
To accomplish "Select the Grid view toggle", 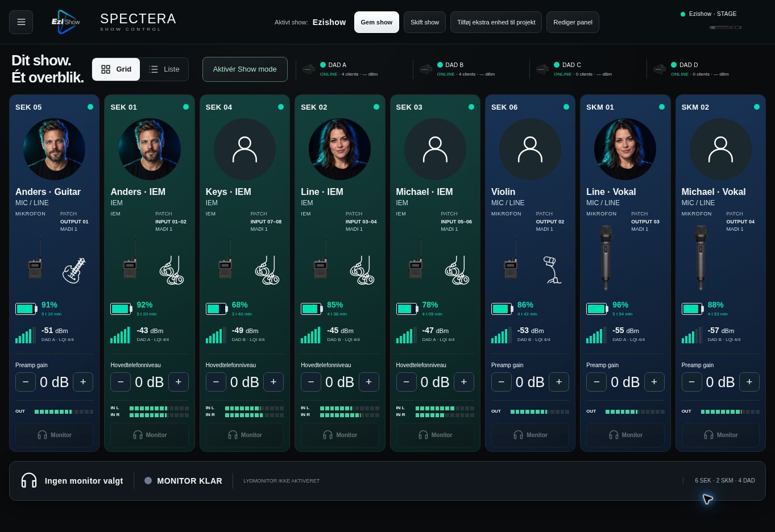I will (116, 69).
